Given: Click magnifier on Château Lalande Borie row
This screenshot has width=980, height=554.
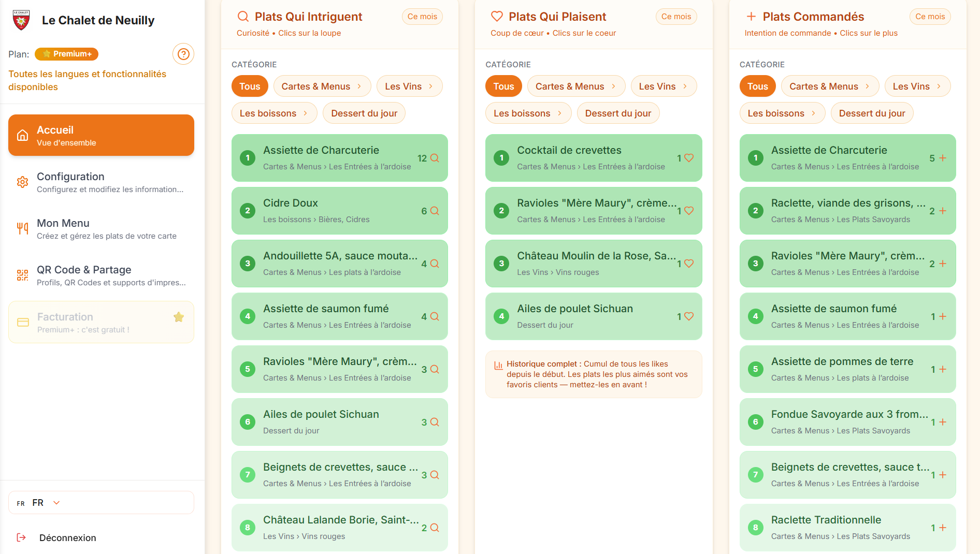Looking at the screenshot, I should point(435,528).
